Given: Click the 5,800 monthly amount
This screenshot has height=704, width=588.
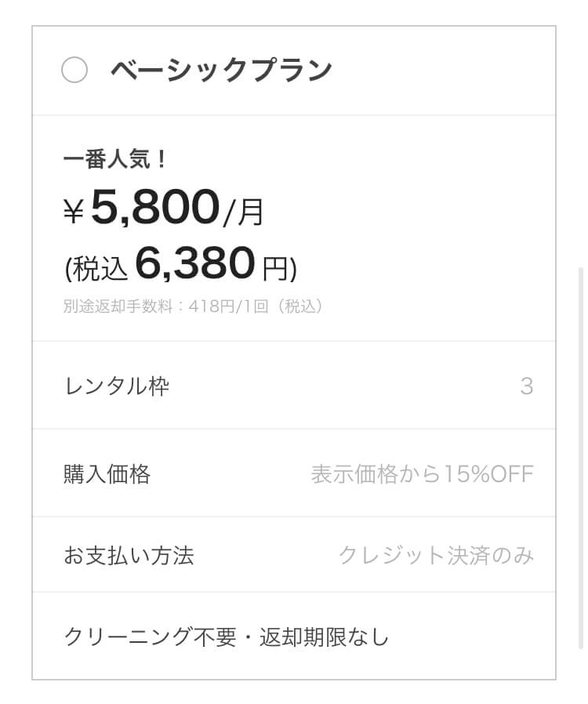Looking at the screenshot, I should point(156,207).
